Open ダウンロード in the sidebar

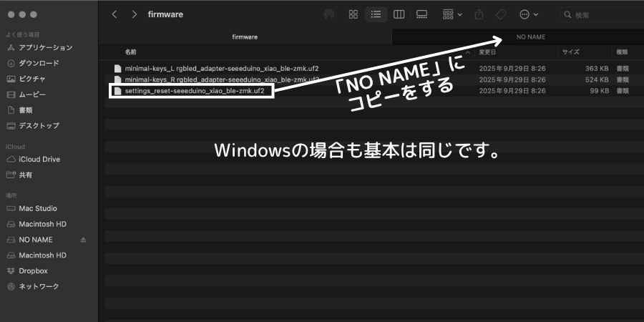click(x=39, y=63)
